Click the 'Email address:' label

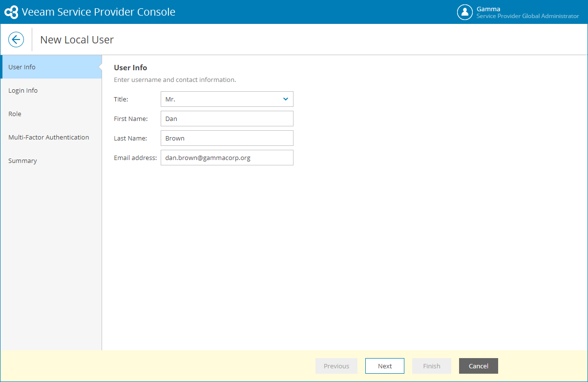(135, 158)
